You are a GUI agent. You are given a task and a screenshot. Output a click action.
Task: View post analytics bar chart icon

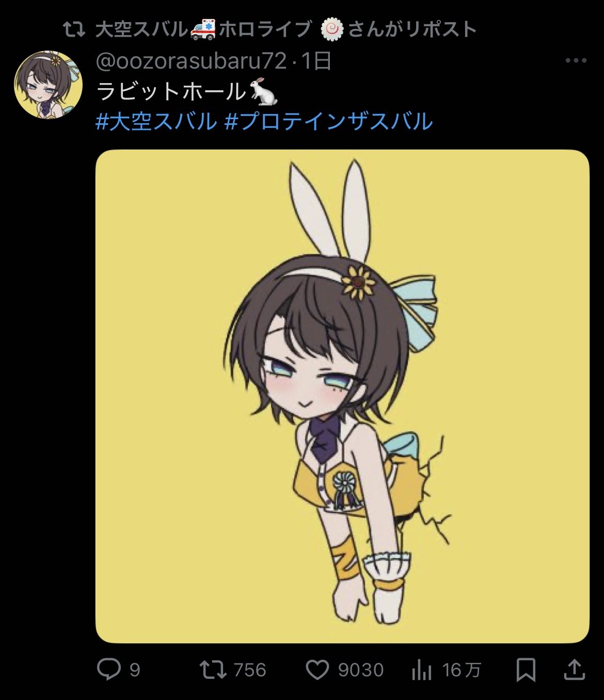[x=423, y=671]
